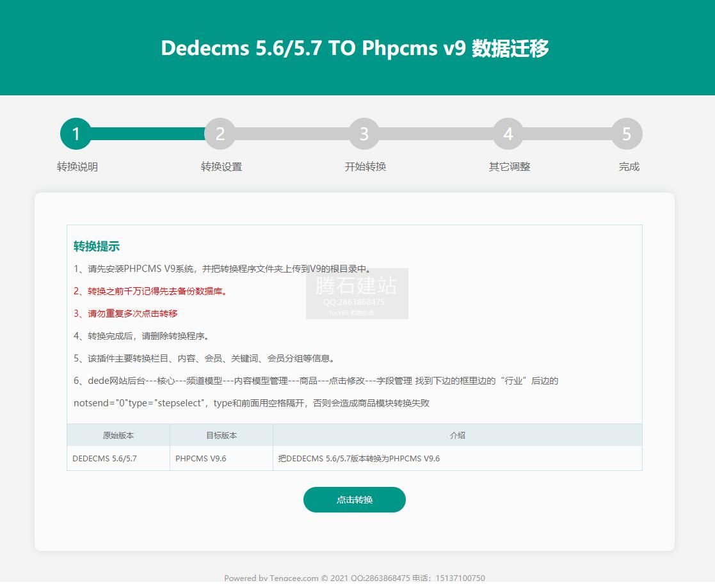This screenshot has width=715, height=588.
Task: Click the PHPCMS V9.6 table cell
Action: coord(221,459)
